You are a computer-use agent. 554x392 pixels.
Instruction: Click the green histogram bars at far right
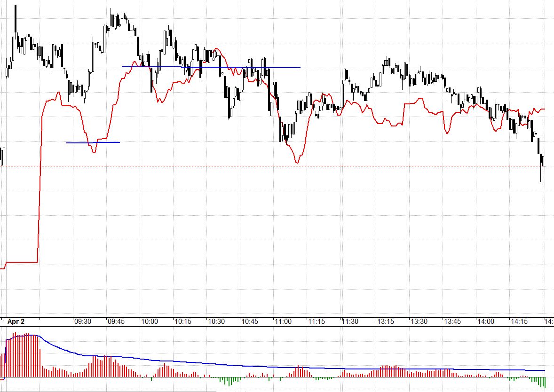(540, 381)
